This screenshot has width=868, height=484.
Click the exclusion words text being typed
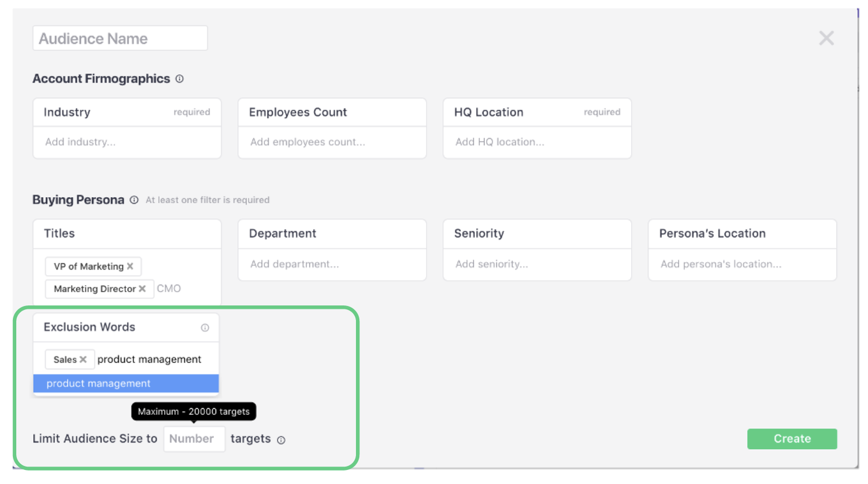click(x=150, y=359)
